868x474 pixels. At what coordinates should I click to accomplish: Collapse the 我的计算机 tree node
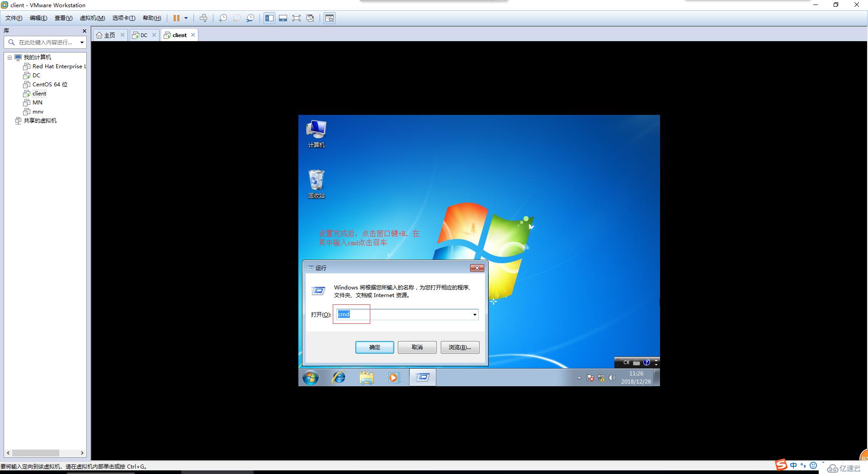pyautogui.click(x=9, y=57)
